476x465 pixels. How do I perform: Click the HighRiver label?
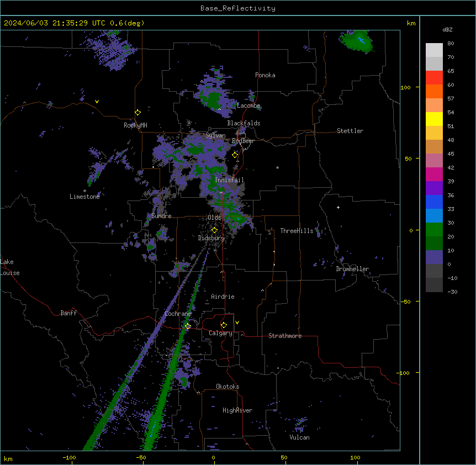237,410
